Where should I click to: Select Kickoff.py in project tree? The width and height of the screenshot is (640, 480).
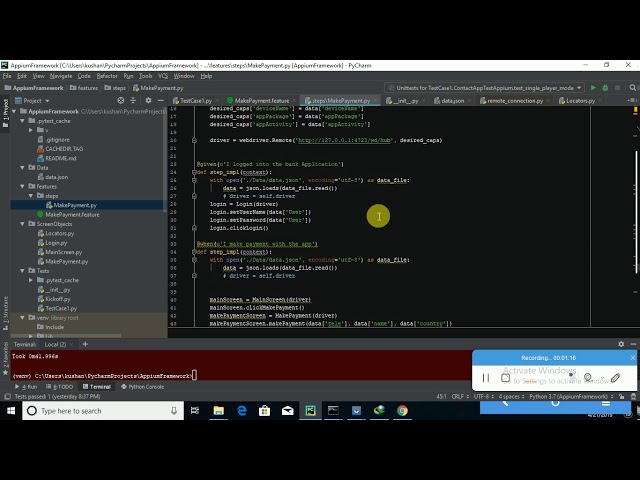[58, 299]
